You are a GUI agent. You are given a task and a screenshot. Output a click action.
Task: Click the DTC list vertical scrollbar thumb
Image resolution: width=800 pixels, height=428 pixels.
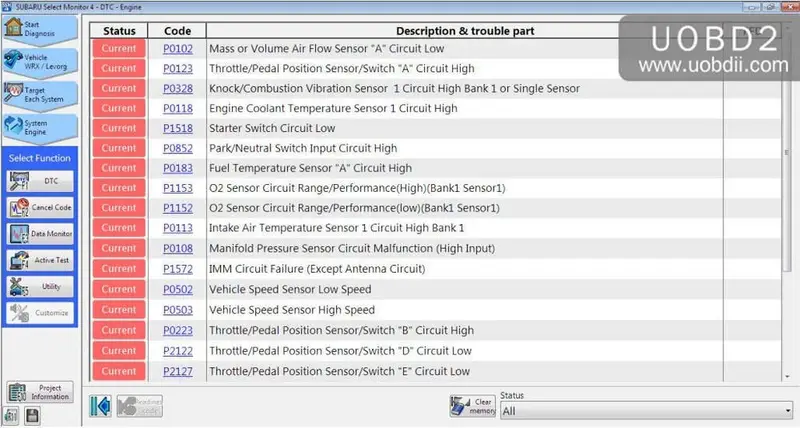click(x=787, y=153)
